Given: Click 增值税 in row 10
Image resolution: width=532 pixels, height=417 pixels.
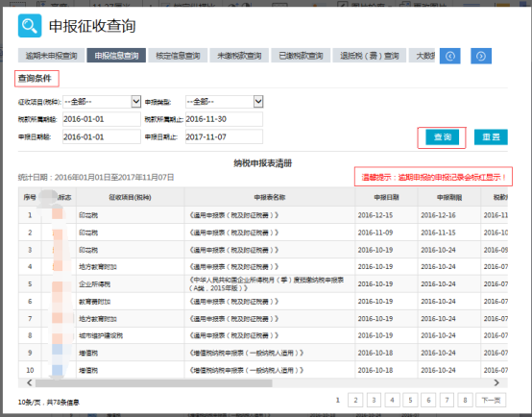Looking at the screenshot, I should click(x=88, y=370).
